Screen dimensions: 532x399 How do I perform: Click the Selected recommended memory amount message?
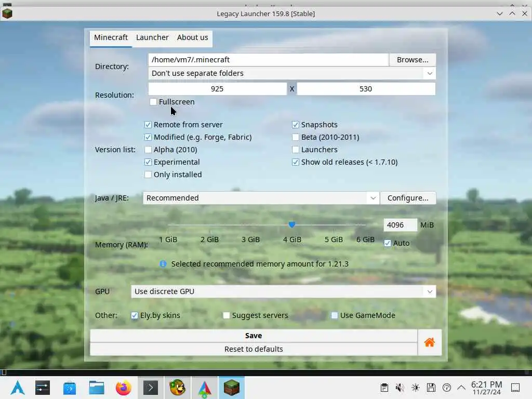point(260,264)
